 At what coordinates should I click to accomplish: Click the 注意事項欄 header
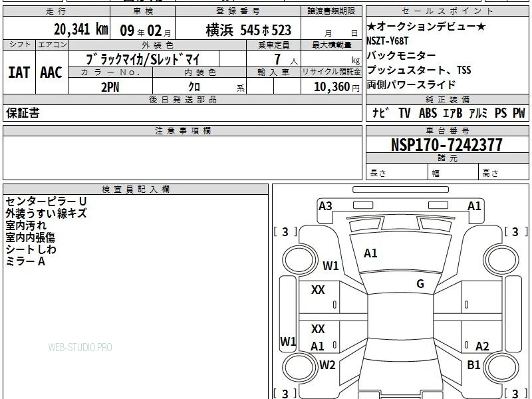click(x=182, y=130)
